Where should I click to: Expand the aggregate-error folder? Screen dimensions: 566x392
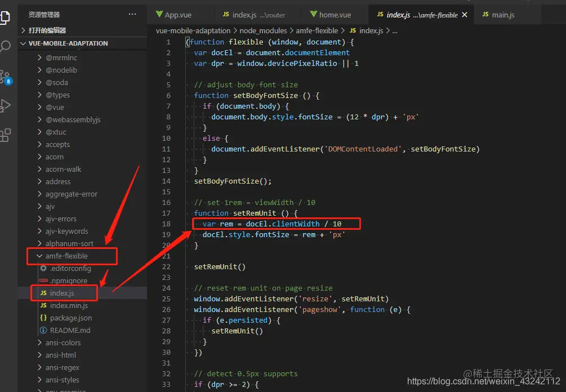(x=82, y=194)
